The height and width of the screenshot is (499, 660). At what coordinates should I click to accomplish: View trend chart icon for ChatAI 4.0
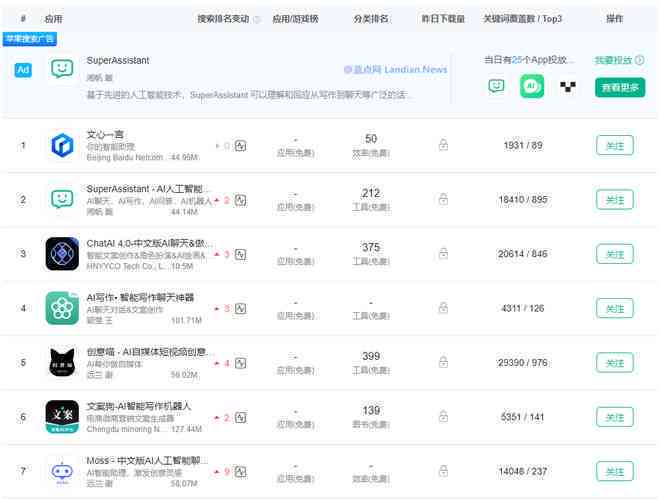(240, 255)
